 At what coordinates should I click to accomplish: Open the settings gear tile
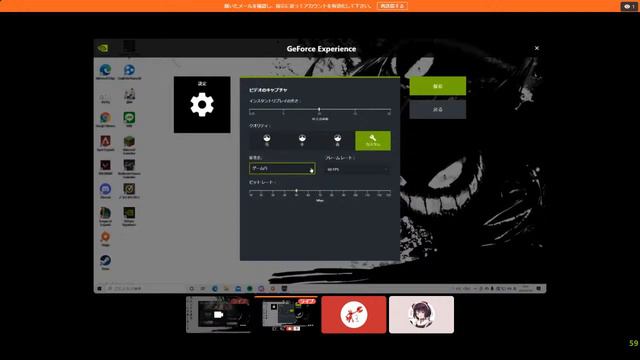(x=202, y=104)
